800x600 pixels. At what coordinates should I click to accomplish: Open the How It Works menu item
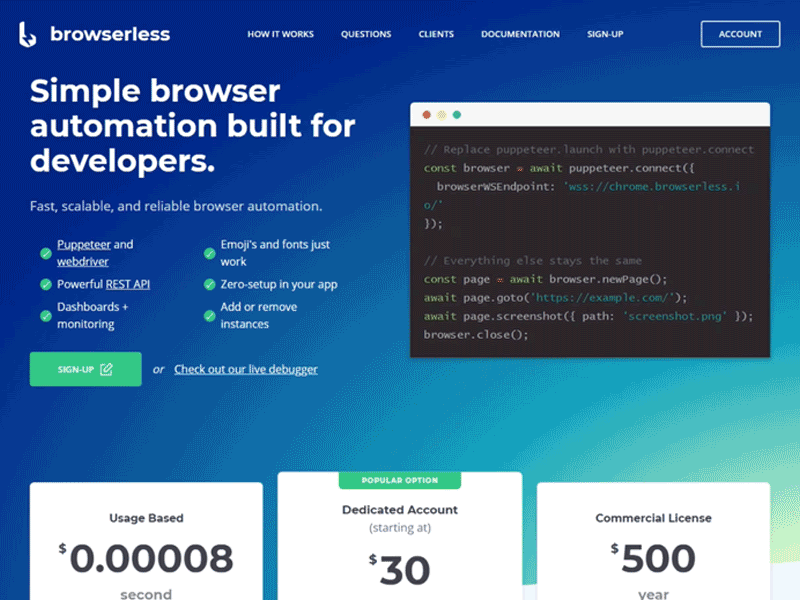click(281, 34)
